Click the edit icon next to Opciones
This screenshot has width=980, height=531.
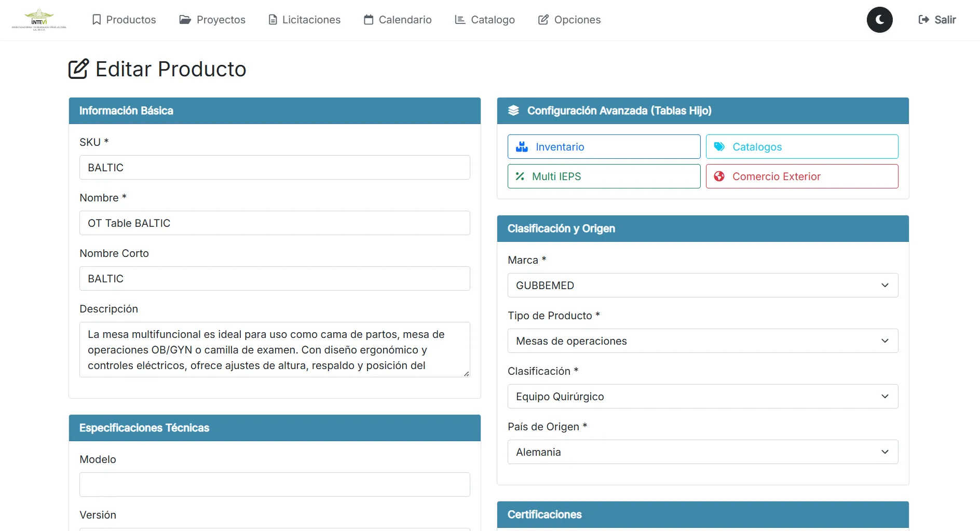(x=543, y=20)
